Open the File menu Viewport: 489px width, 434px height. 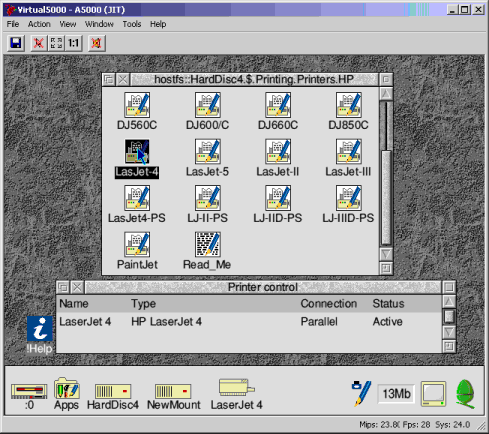click(x=13, y=24)
